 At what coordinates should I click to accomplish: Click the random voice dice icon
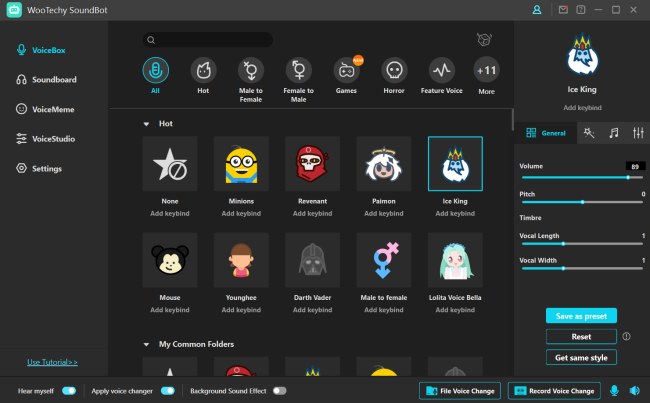pyautogui.click(x=484, y=40)
